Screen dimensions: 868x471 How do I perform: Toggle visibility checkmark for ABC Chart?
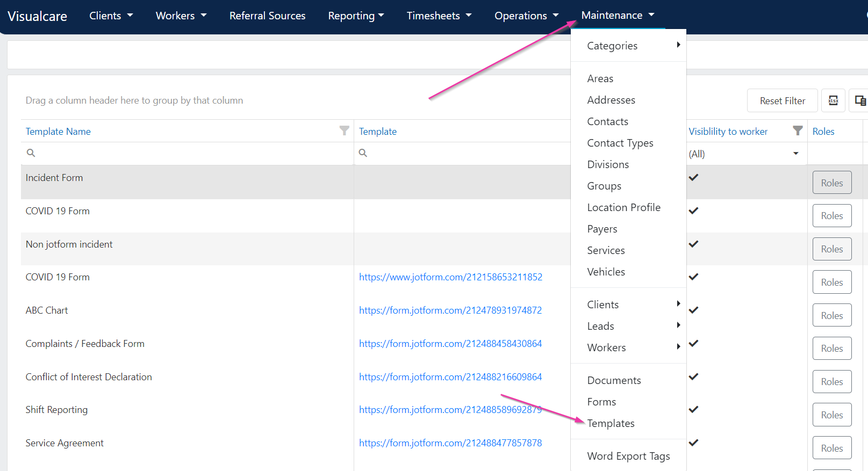tap(694, 310)
